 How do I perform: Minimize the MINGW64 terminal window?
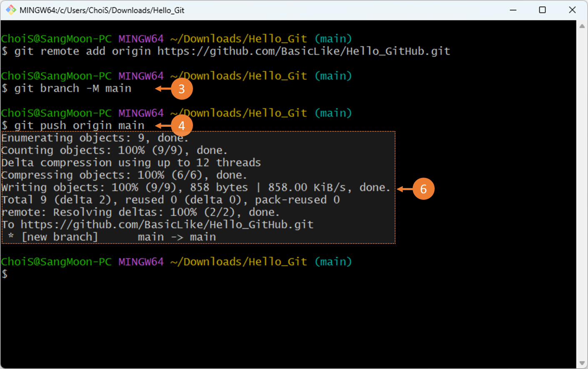(513, 10)
